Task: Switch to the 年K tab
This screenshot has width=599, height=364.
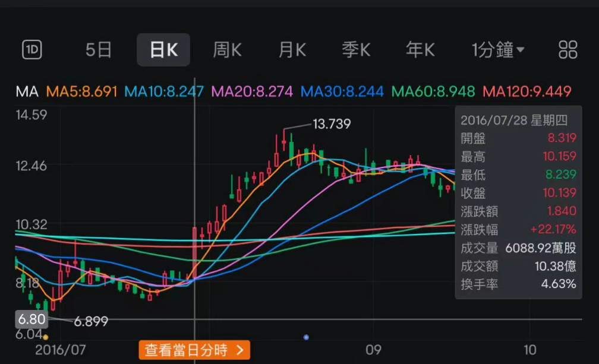Action: coord(420,50)
